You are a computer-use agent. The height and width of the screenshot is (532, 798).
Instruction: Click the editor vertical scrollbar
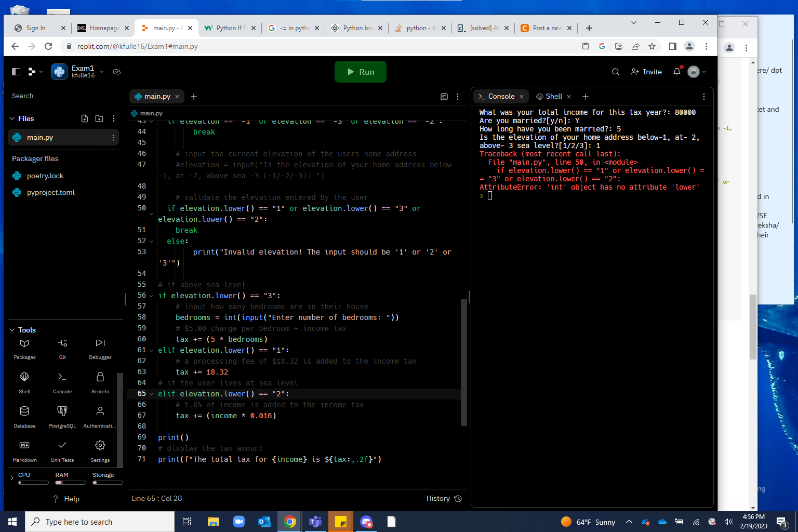pyautogui.click(x=463, y=362)
